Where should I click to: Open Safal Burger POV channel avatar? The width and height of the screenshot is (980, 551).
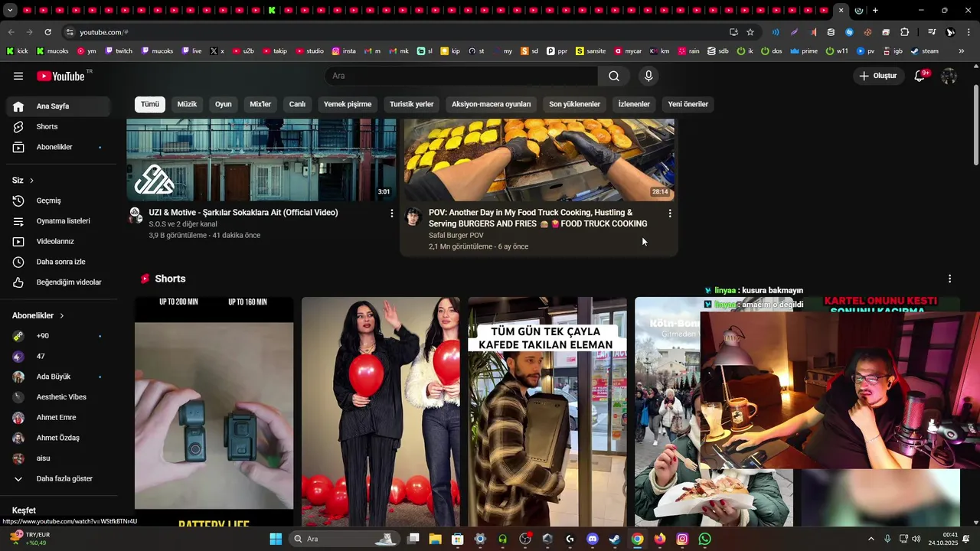tap(413, 217)
